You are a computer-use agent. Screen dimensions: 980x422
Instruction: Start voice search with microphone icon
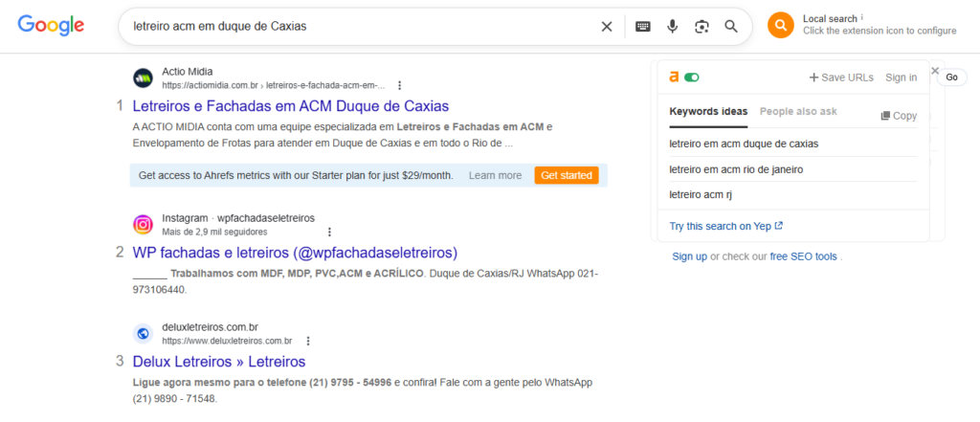[x=673, y=26]
